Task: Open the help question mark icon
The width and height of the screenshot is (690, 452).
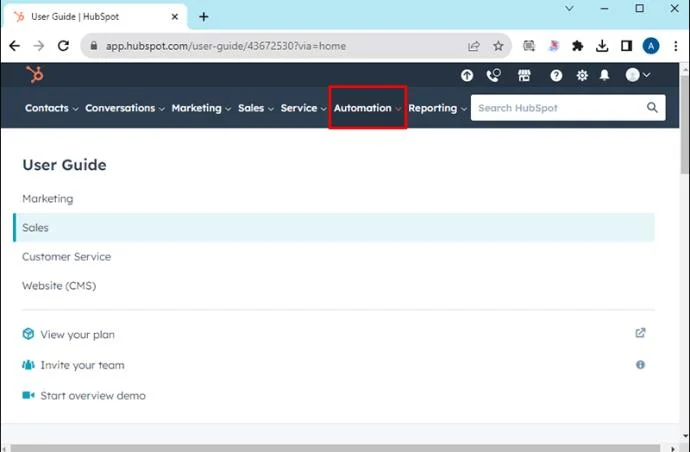Action: click(x=556, y=76)
